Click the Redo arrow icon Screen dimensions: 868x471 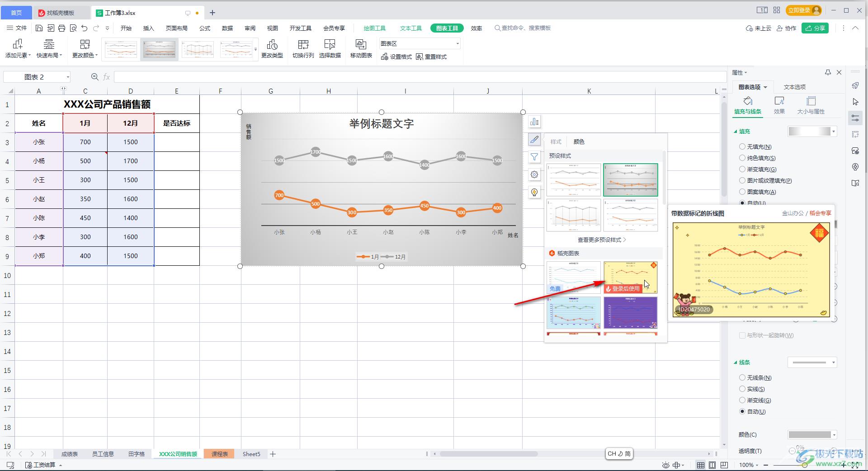[96, 28]
